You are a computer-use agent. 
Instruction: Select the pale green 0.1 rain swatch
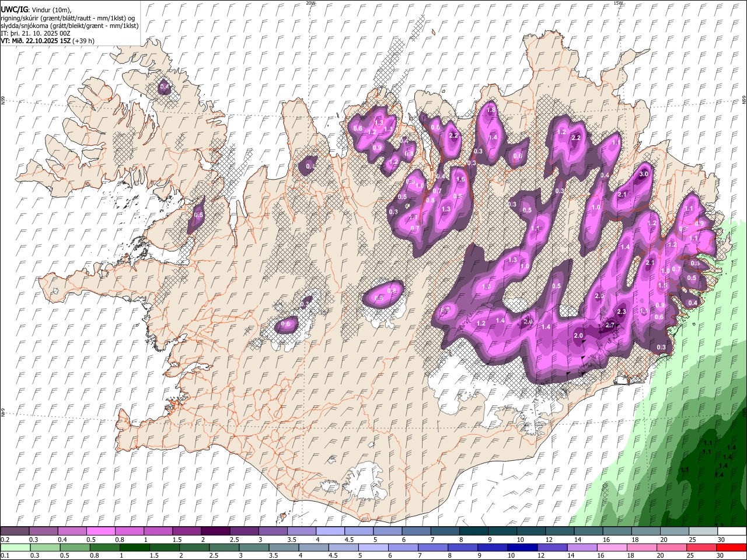pos(15,547)
